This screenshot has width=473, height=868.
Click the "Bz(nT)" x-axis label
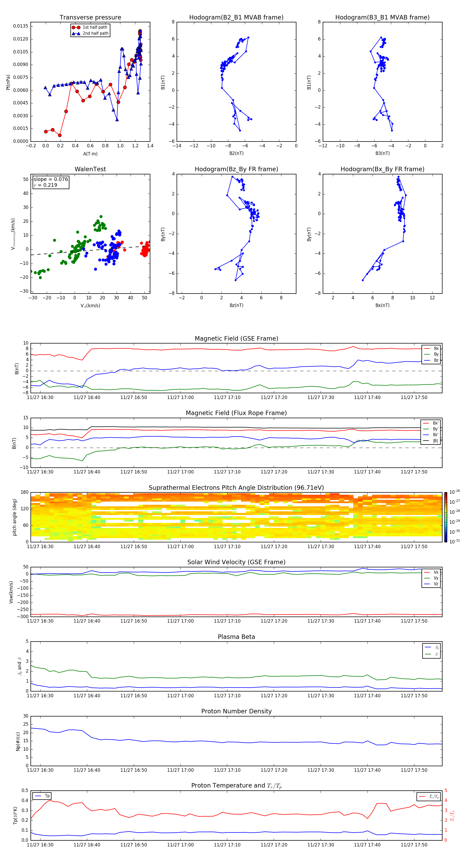coord(236,305)
